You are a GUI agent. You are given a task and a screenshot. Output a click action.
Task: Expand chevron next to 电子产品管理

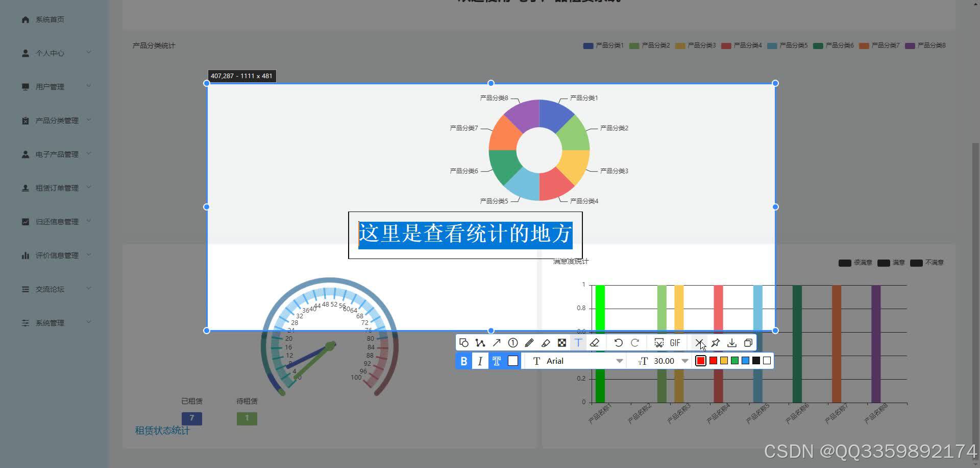(89, 153)
